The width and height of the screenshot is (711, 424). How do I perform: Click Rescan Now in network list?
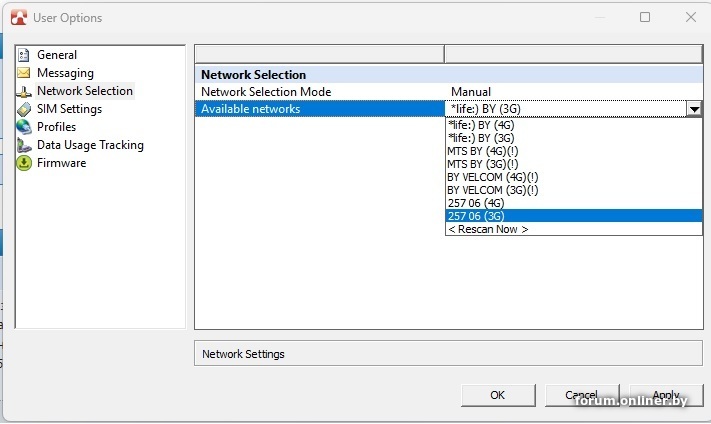click(x=488, y=229)
